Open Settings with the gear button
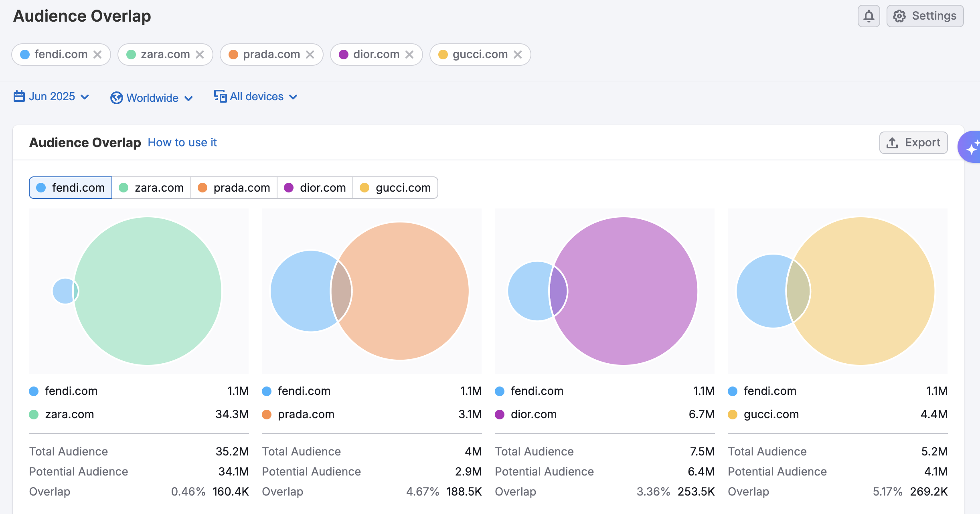This screenshot has width=980, height=514. click(x=925, y=16)
